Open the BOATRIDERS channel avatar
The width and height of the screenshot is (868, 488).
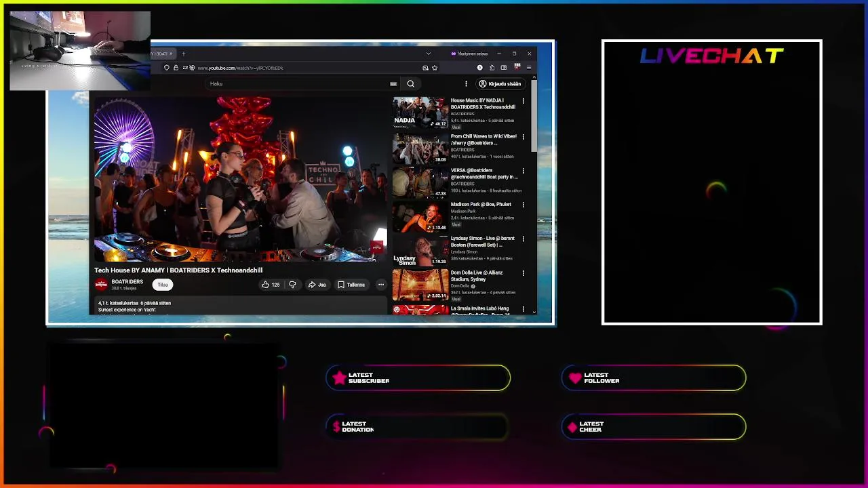(x=101, y=285)
